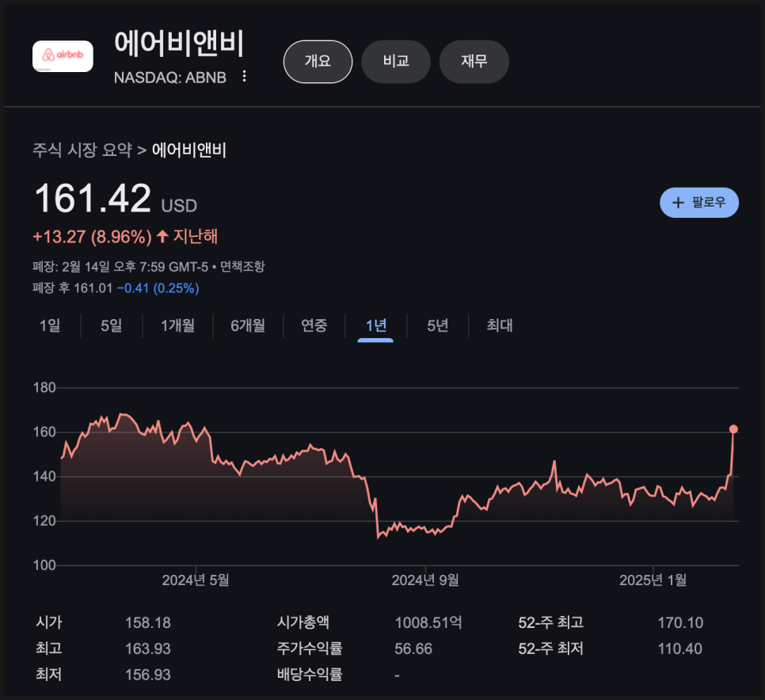
Task: Click the 2024년 9월 axis label
Action: [425, 580]
